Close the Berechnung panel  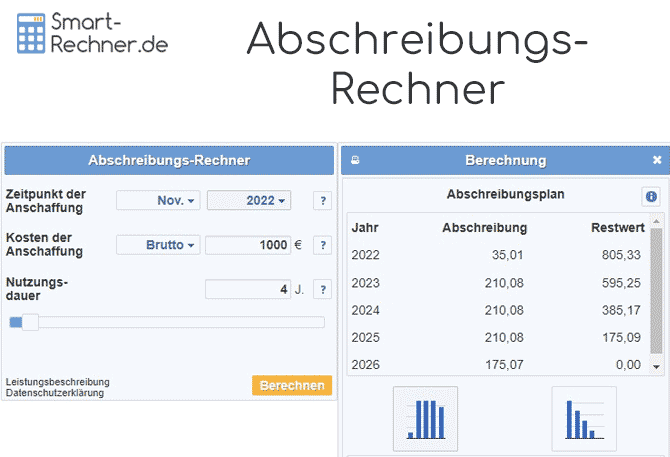[657, 160]
